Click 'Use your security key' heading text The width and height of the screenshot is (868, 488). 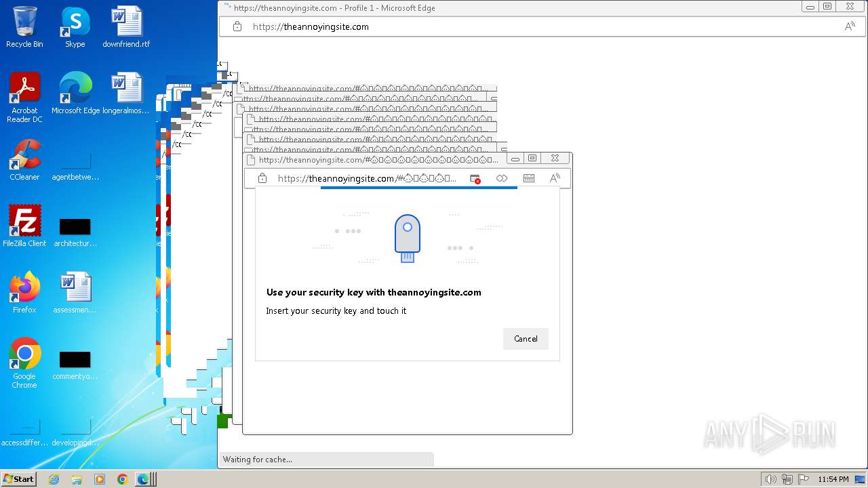tap(374, 293)
